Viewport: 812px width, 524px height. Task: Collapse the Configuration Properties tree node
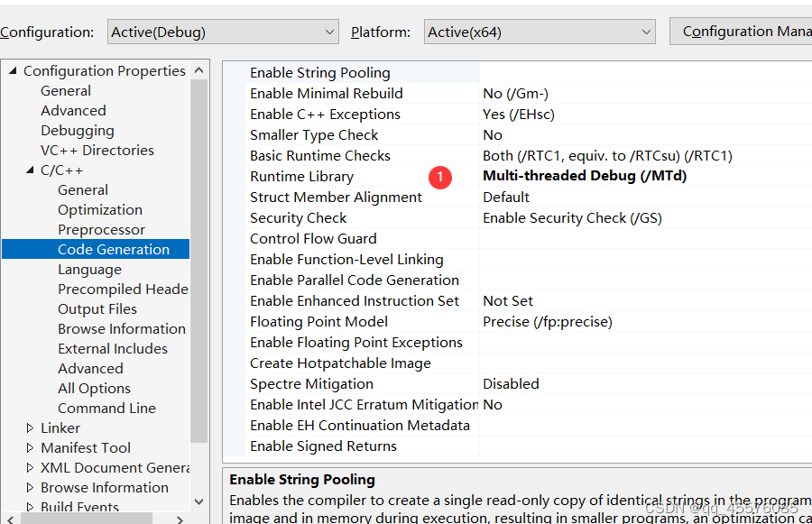point(13,69)
